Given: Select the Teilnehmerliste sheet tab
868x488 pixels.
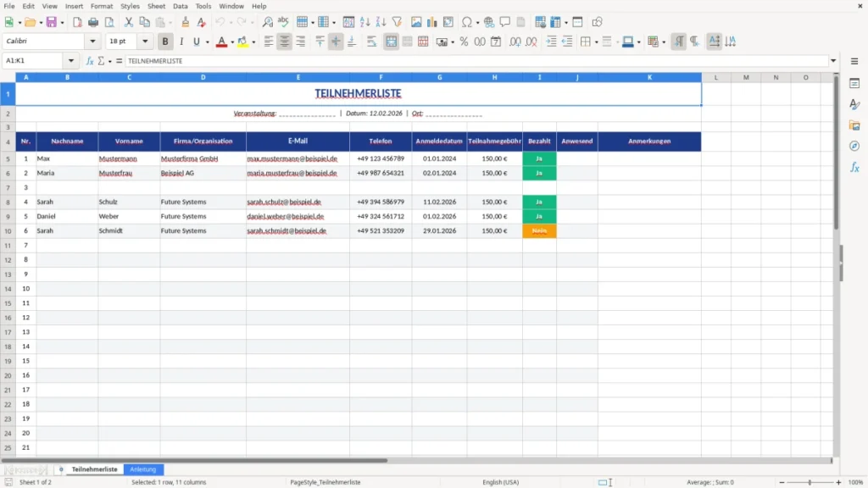Looking at the screenshot, I should [x=94, y=469].
